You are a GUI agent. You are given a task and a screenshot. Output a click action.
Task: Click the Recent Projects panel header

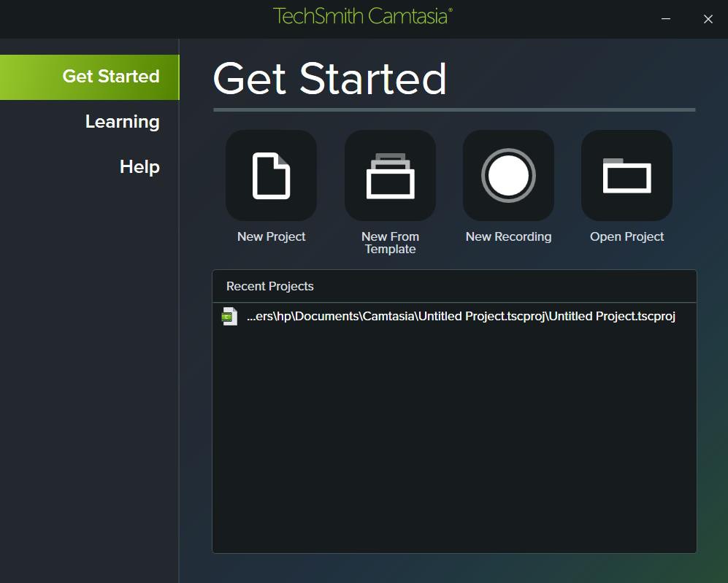(269, 286)
